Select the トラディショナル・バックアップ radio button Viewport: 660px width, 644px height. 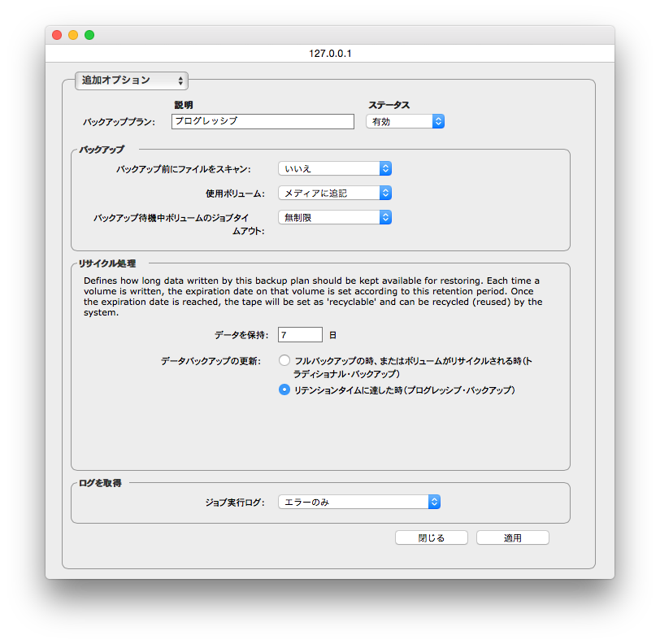pos(284,360)
